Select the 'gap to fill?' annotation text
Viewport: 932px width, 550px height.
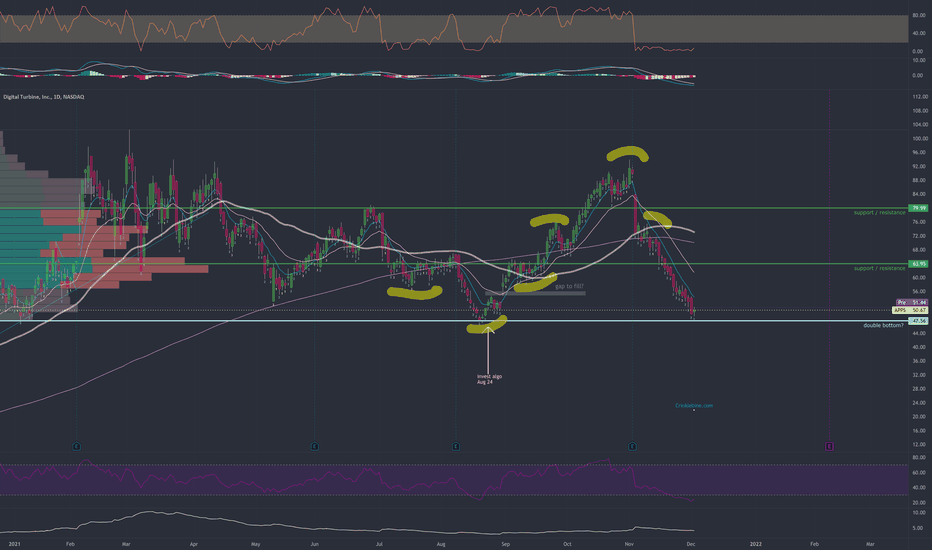point(569,286)
